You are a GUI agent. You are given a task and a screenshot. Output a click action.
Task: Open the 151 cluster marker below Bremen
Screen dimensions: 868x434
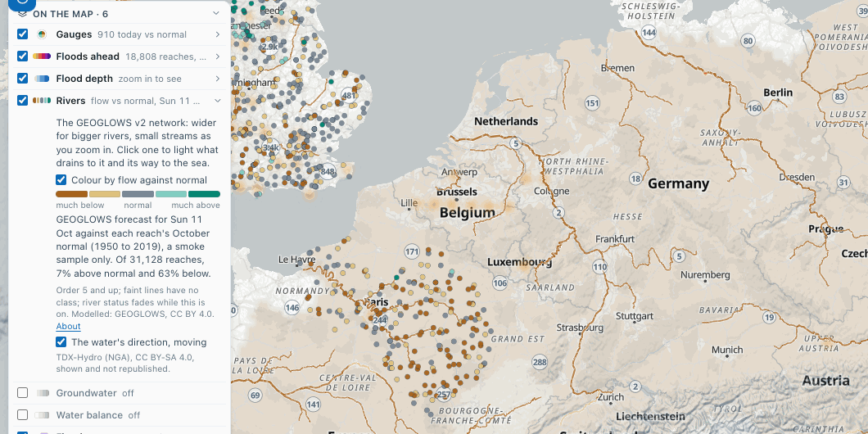click(x=592, y=103)
